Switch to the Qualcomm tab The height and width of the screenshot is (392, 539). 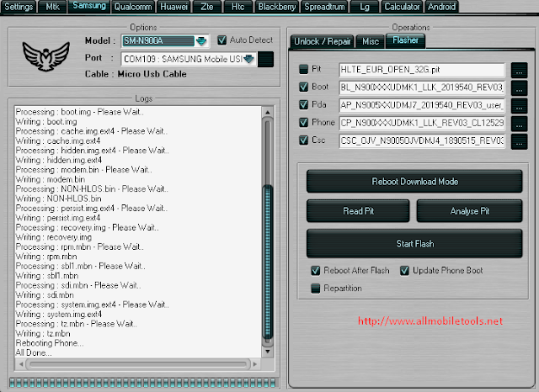click(x=133, y=7)
